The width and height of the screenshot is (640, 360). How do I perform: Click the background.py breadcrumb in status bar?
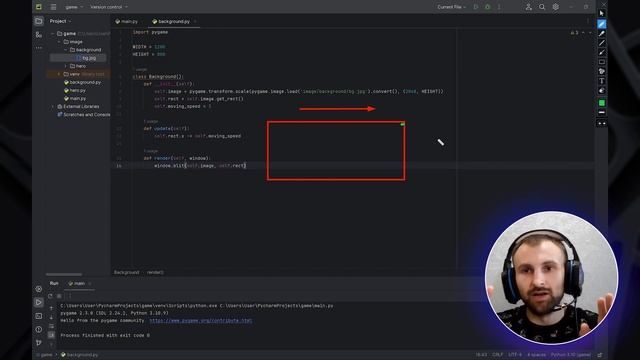click(x=80, y=355)
